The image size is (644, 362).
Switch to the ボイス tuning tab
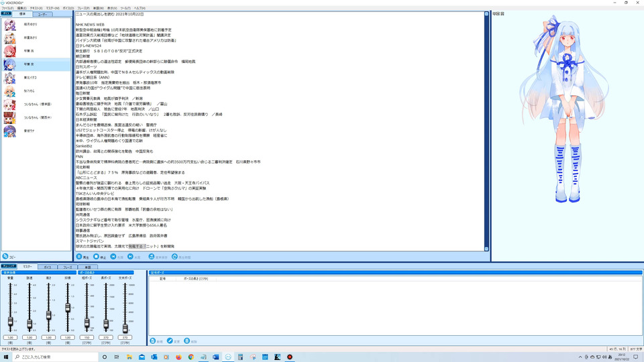tap(48, 267)
